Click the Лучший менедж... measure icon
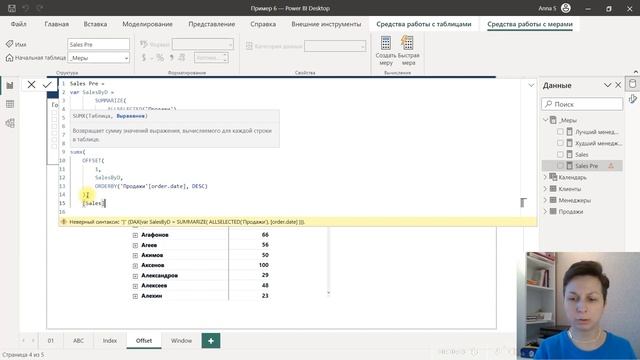The height and width of the screenshot is (360, 640). click(570, 132)
